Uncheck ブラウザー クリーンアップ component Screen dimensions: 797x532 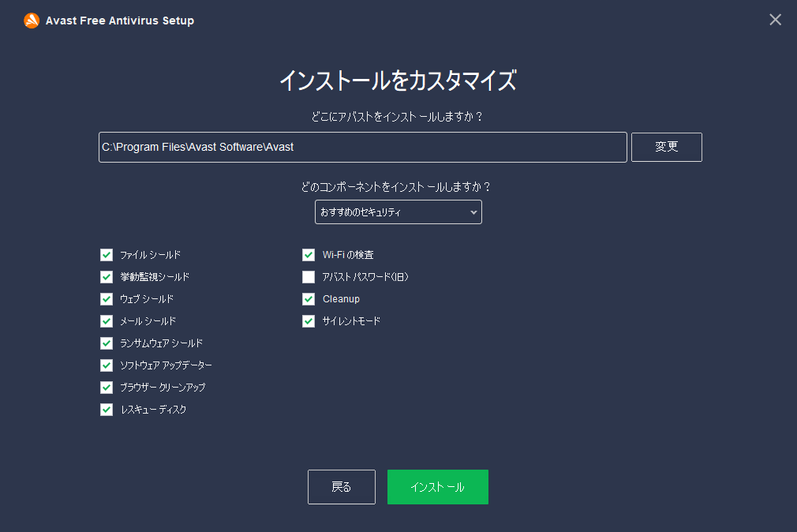(x=107, y=388)
